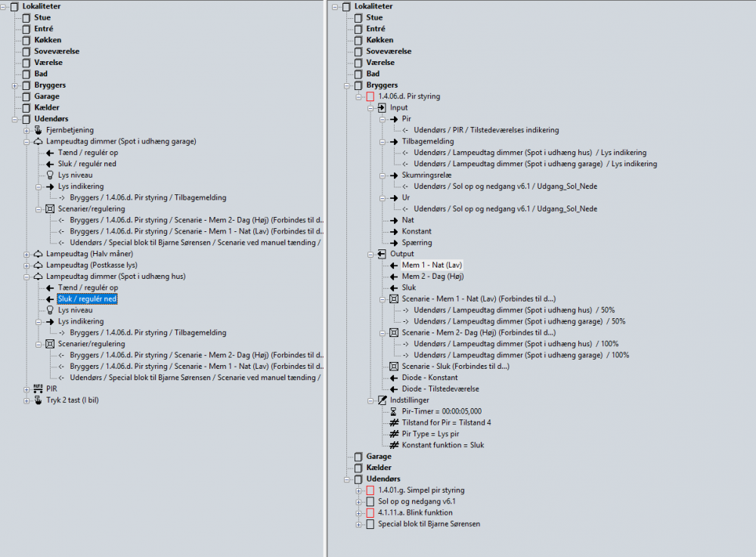Click the red 4.1.11.a. Blink funktion icon
This screenshot has height=557, width=756.
[x=370, y=512]
